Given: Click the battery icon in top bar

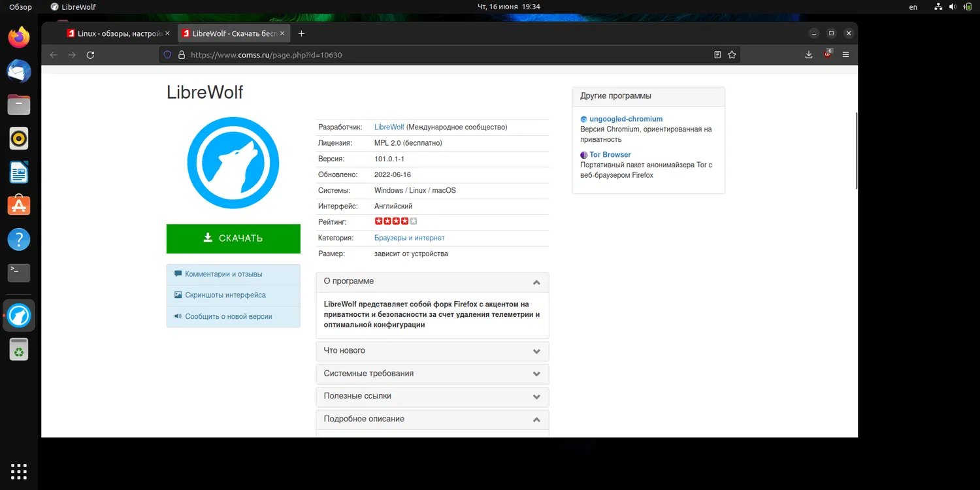Looking at the screenshot, I should pos(968,7).
